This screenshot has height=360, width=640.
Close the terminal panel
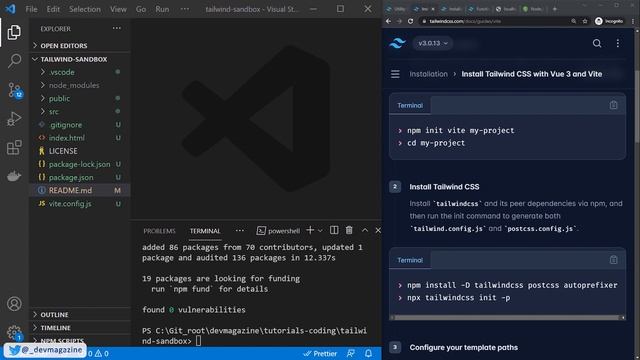[x=378, y=231]
